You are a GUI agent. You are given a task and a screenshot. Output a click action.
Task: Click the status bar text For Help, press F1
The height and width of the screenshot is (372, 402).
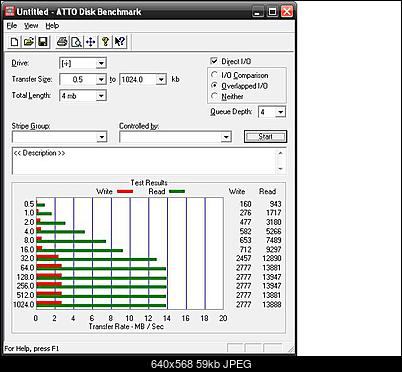[32, 349]
